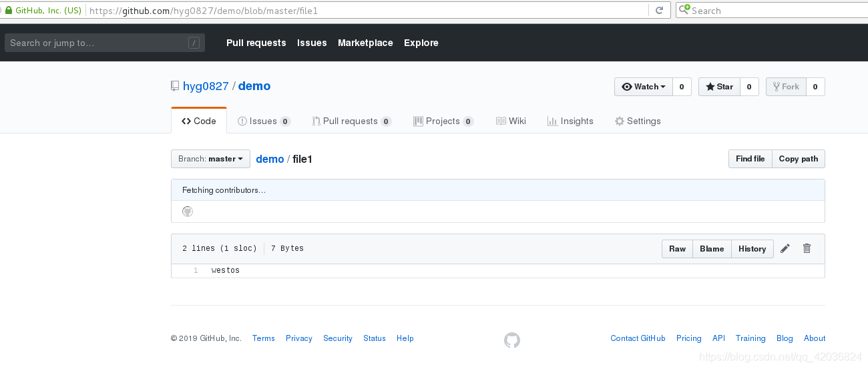This screenshot has height=369, width=868.
Task: Open the repository Pull requests tab
Action: click(x=351, y=121)
